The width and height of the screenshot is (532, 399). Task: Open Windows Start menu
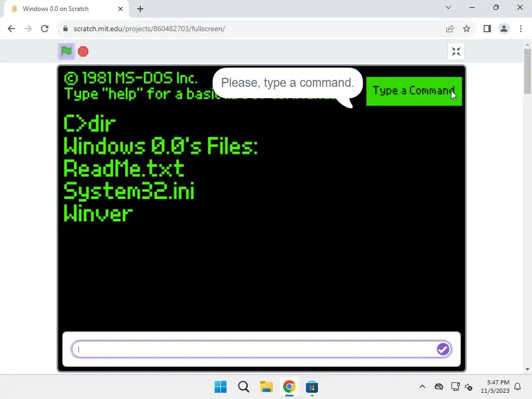pos(220,387)
